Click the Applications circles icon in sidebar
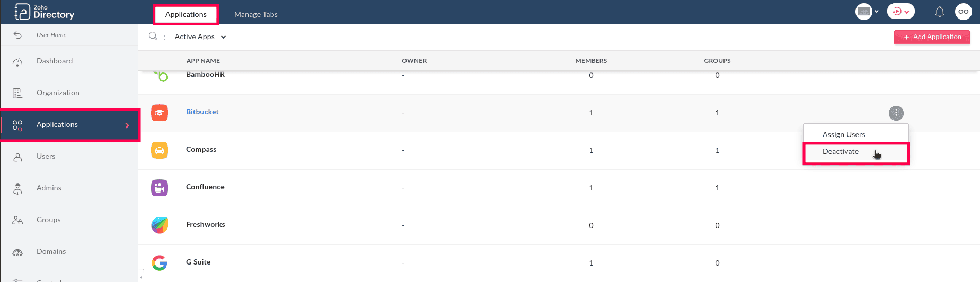Image resolution: width=980 pixels, height=282 pixels. click(17, 125)
